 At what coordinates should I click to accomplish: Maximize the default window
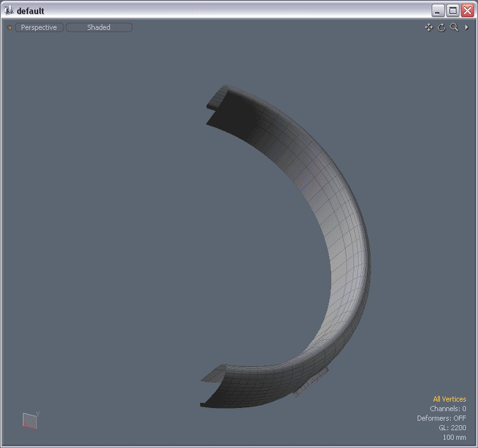coord(453,11)
